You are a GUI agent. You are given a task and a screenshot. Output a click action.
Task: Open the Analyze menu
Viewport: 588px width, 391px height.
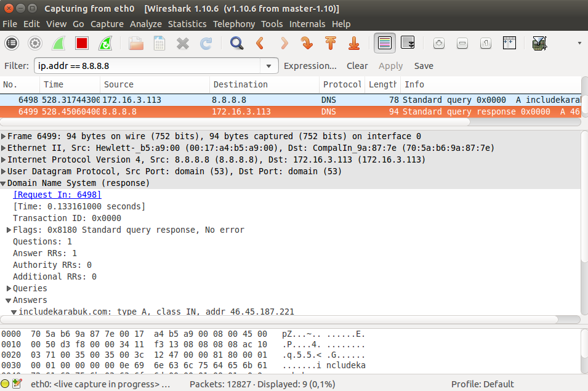[x=145, y=24]
